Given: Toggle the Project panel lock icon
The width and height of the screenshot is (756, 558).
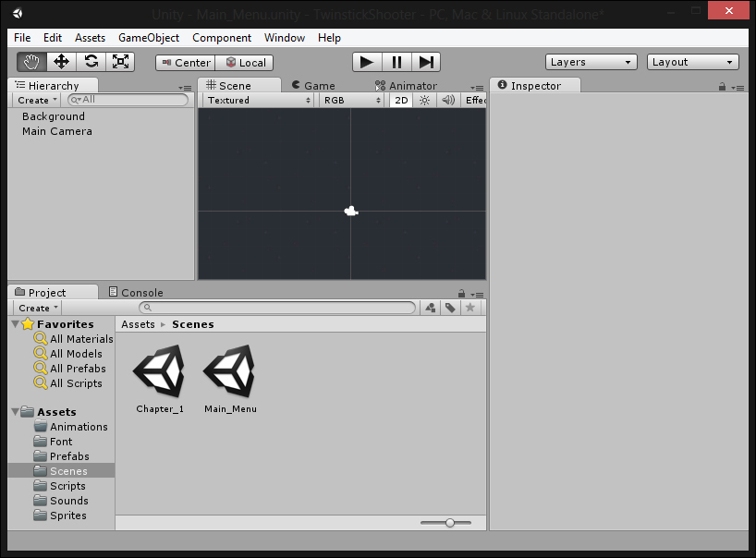Looking at the screenshot, I should pos(461,294).
